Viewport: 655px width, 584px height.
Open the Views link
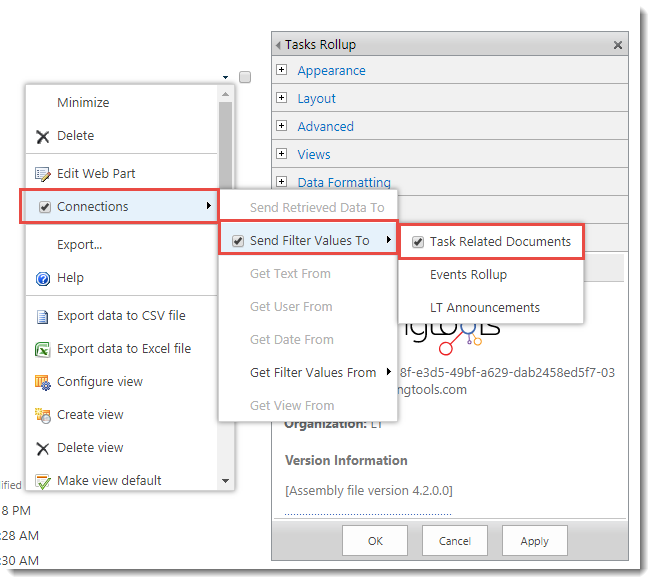[314, 155]
